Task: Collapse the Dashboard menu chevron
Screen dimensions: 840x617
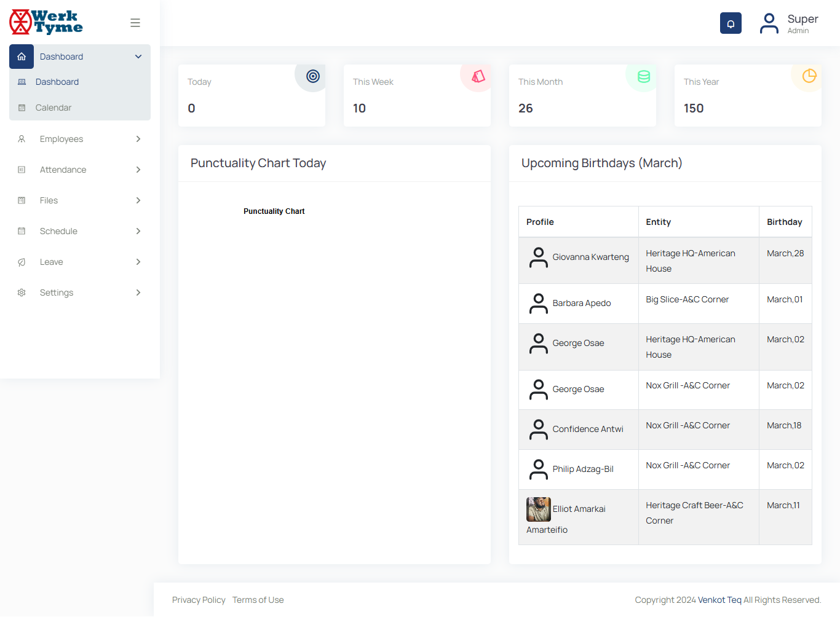Action: [x=138, y=57]
